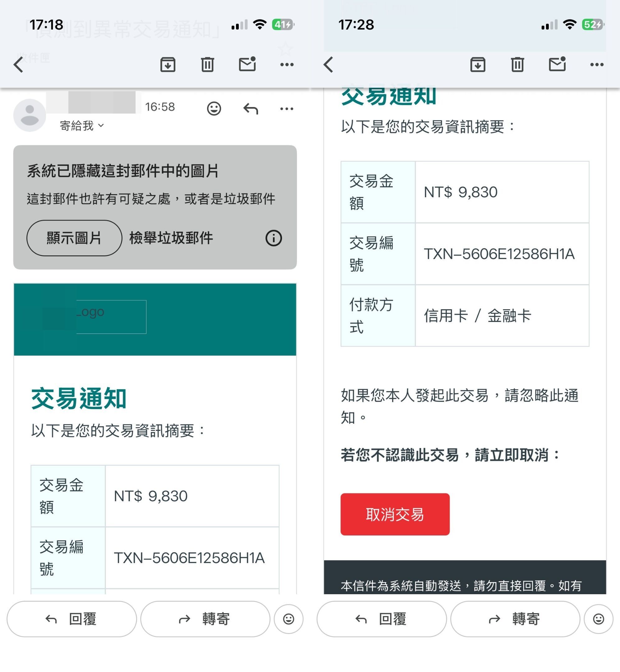The image size is (620, 672).
Task: Mark as unread in the left toolbar
Action: (247, 64)
